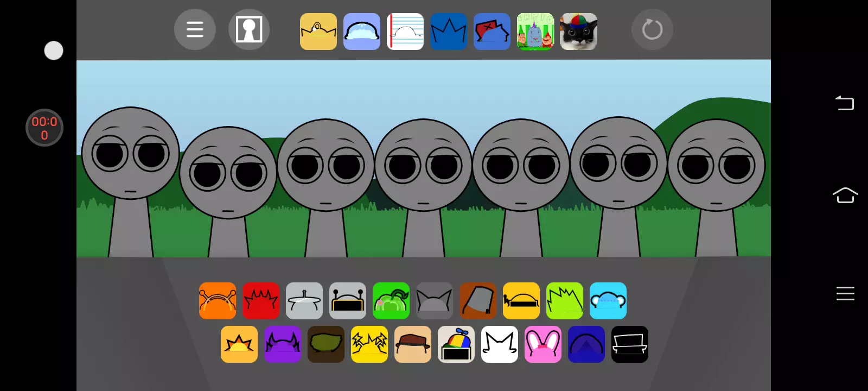Viewport: 868px width, 391px height.
Task: Pick the black square hat sound icon
Action: [x=630, y=344]
